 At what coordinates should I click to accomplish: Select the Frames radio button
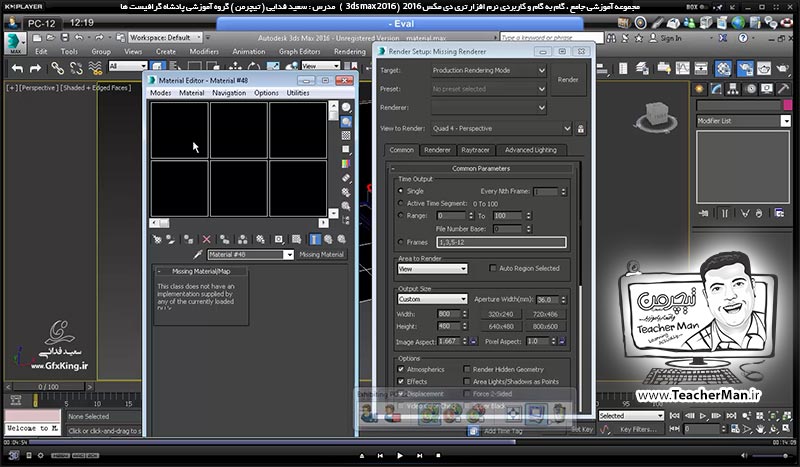click(401, 242)
